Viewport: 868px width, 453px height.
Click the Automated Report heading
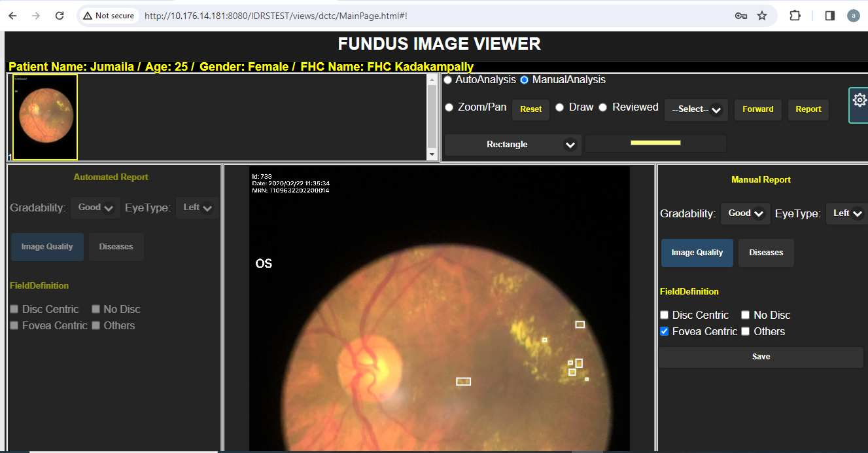pos(111,177)
